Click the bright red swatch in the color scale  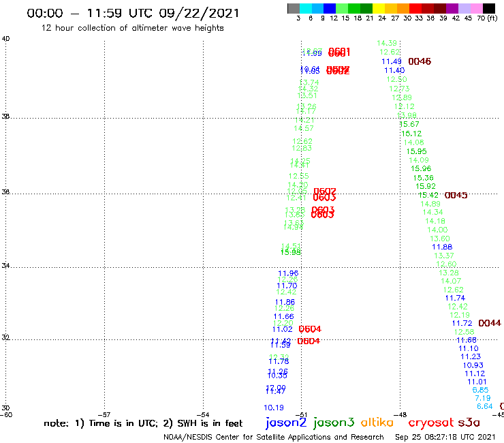(415, 8)
